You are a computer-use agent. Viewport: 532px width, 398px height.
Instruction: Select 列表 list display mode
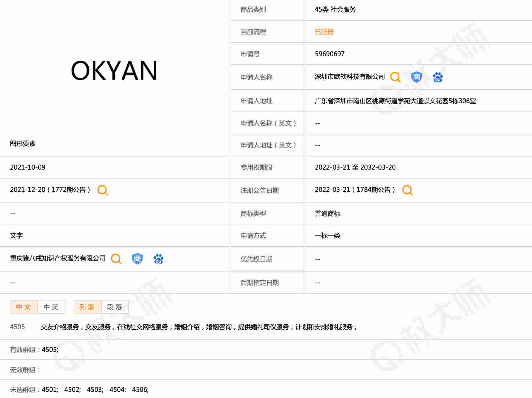point(87,307)
